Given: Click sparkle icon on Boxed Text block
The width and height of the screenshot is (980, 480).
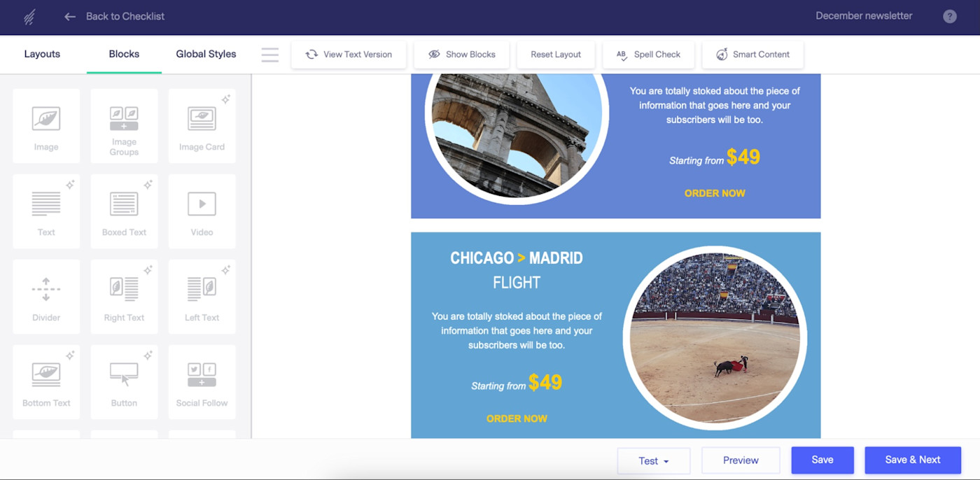Looking at the screenshot, I should pos(148,185).
